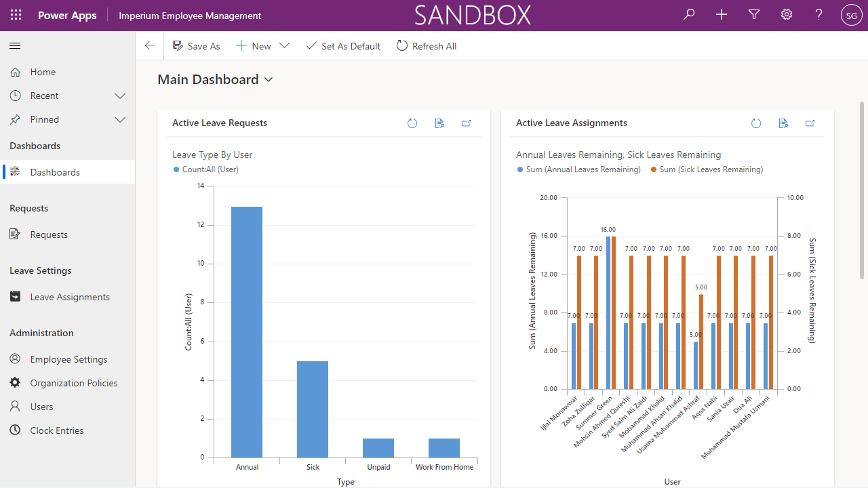Image resolution: width=868 pixels, height=488 pixels.
Task: Open the New button dropdown arrow
Action: (x=285, y=45)
